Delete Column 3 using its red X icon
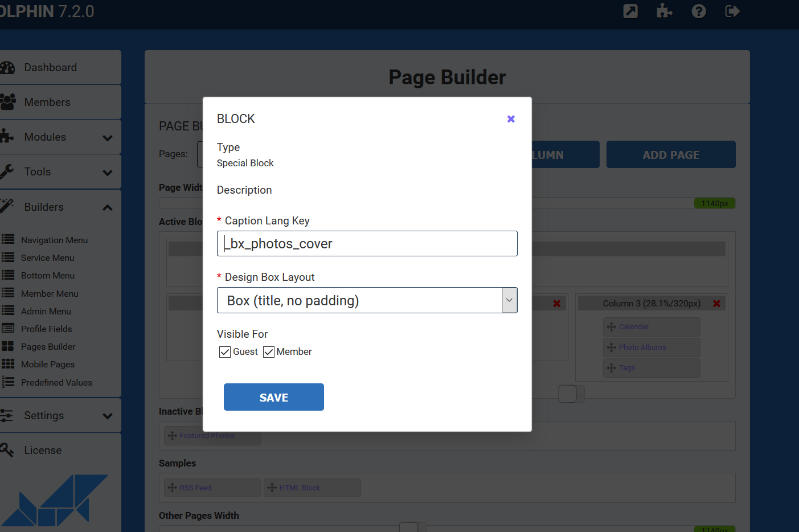This screenshot has height=532, width=799. click(x=716, y=304)
